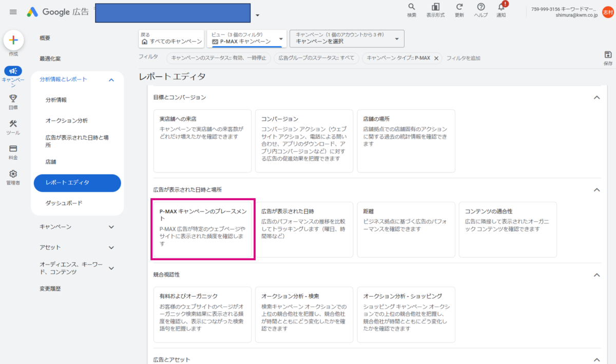Collapse 広告が表示された日時と場所 group

pos(596,189)
